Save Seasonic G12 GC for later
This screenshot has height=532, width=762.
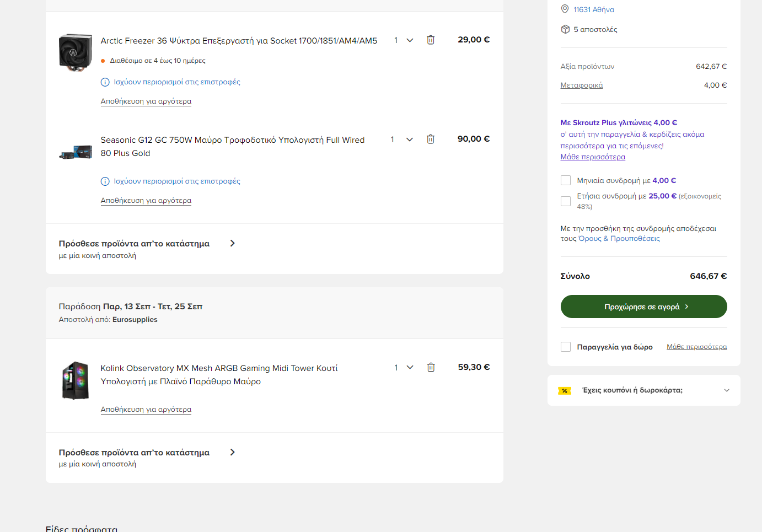tap(146, 201)
